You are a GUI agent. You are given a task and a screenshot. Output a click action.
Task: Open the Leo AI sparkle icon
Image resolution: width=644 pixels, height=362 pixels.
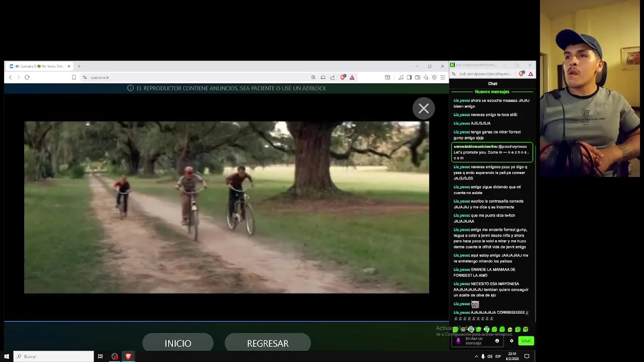point(426,77)
